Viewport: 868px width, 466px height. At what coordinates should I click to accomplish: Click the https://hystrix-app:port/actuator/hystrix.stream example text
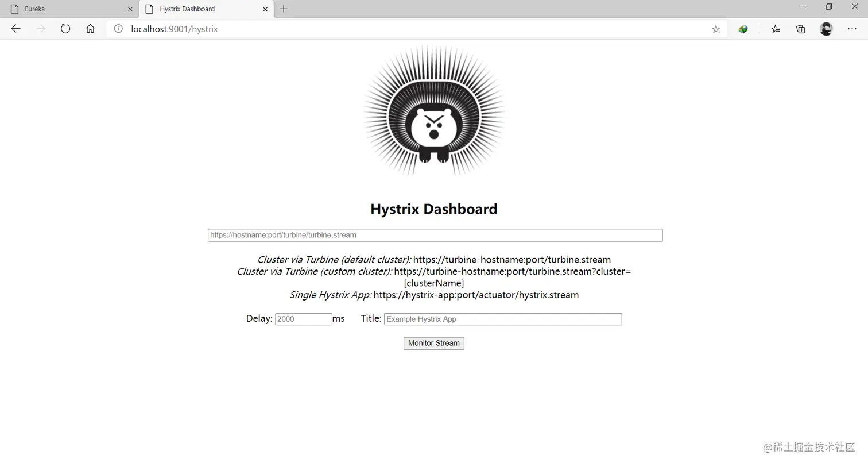[x=476, y=295]
